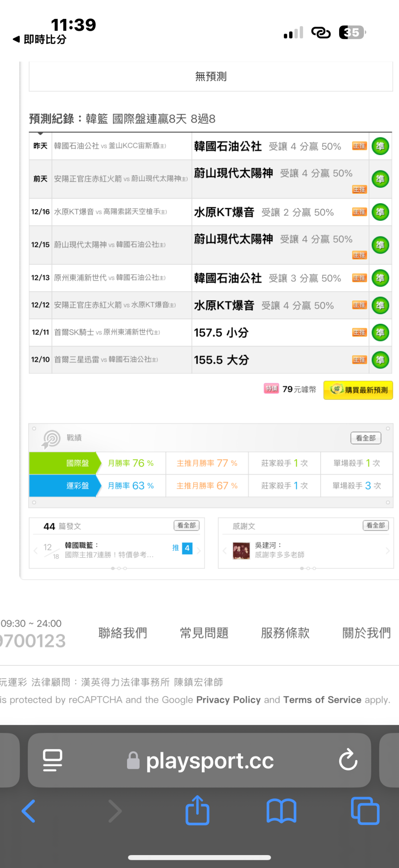
Task: Show next post with right chevron
Action: tap(199, 551)
